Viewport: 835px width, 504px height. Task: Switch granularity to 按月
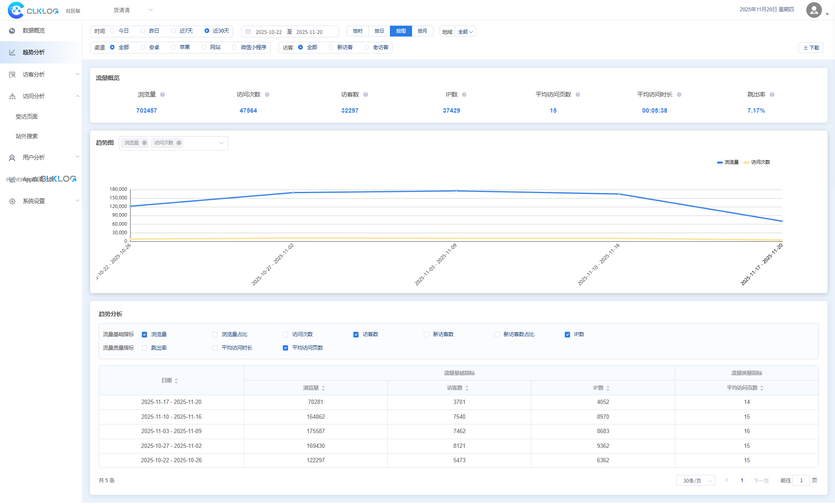point(422,31)
